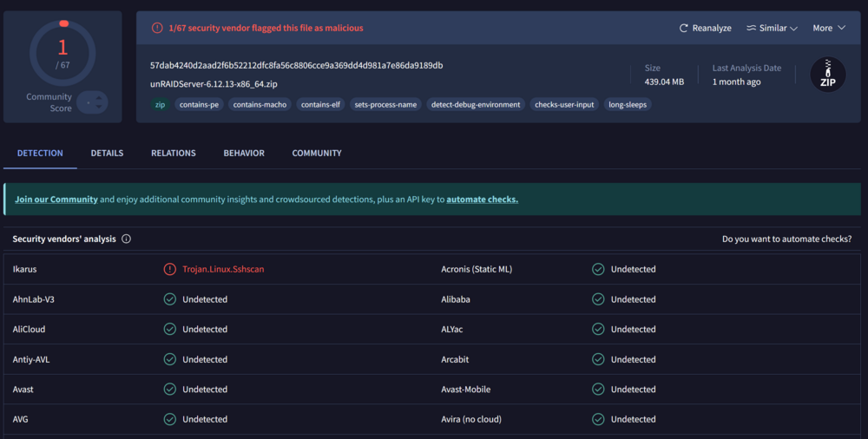Select the detect-debug-environment tag
Image resolution: width=868 pixels, height=439 pixels.
click(x=476, y=105)
